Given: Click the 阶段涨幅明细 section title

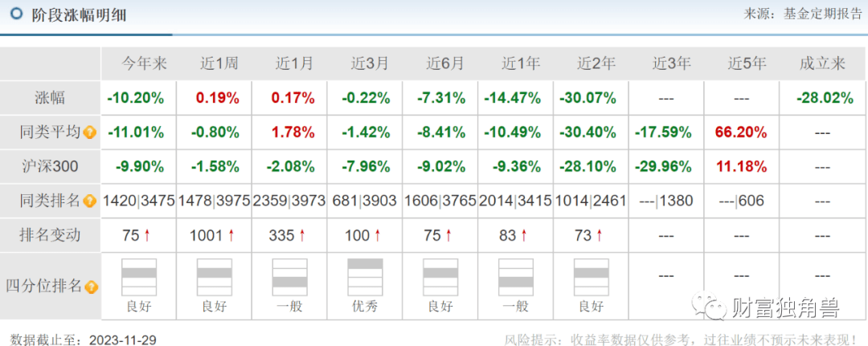Looking at the screenshot, I should point(79,14).
